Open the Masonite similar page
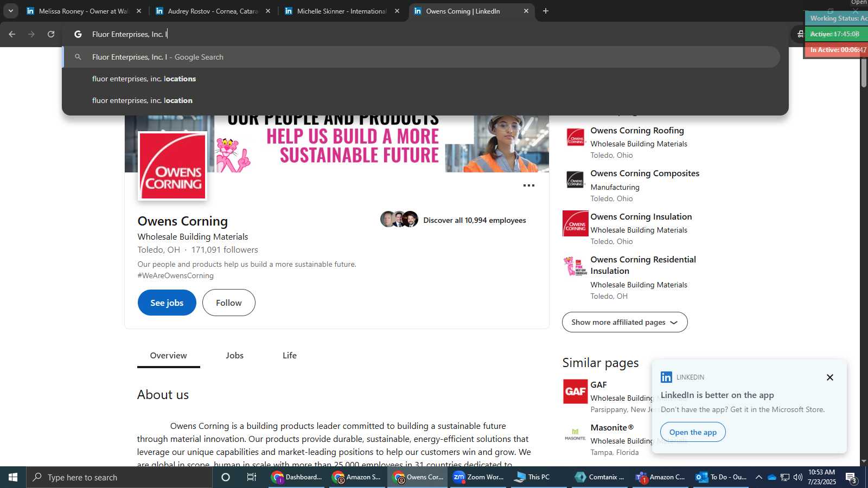 pos(612,428)
